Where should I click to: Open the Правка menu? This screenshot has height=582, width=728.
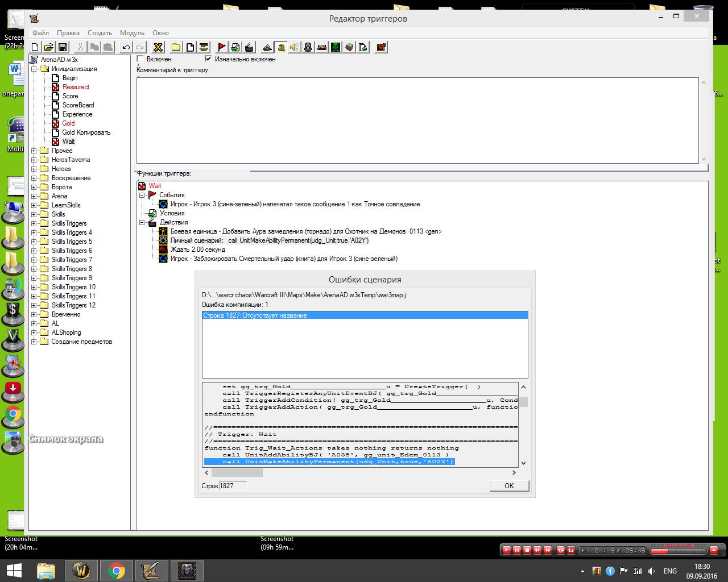tap(68, 33)
